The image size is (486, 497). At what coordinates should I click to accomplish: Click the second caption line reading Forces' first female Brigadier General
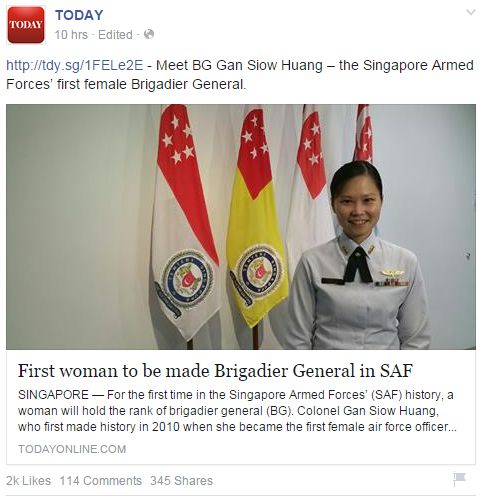point(126,84)
